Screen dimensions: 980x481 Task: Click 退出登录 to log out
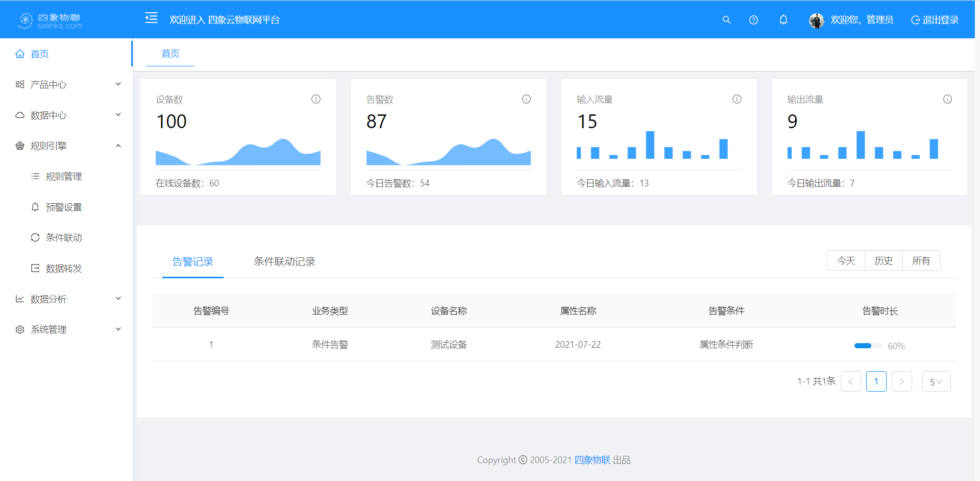[x=935, y=20]
